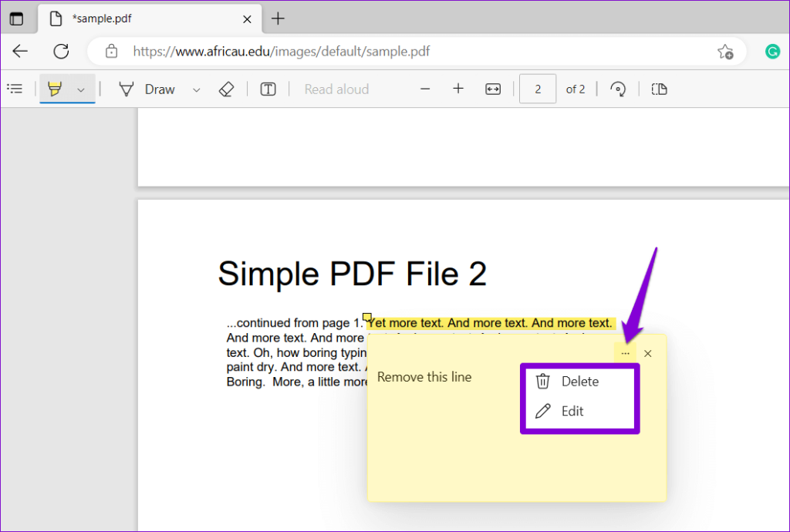This screenshot has height=532, width=790.
Task: Open more options on the sticky note
Action: pyautogui.click(x=625, y=352)
